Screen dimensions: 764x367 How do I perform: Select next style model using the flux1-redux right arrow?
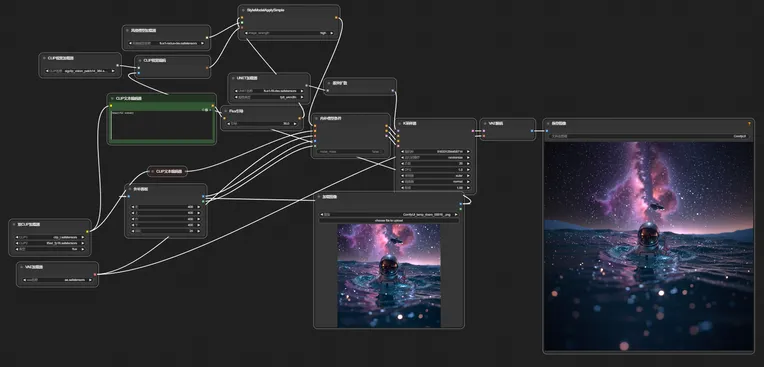click(x=203, y=43)
